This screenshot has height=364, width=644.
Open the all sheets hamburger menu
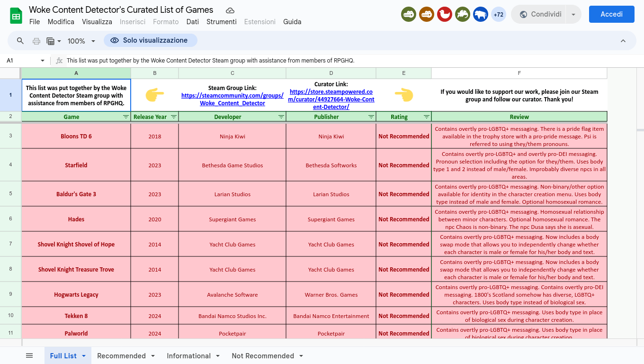coord(29,355)
